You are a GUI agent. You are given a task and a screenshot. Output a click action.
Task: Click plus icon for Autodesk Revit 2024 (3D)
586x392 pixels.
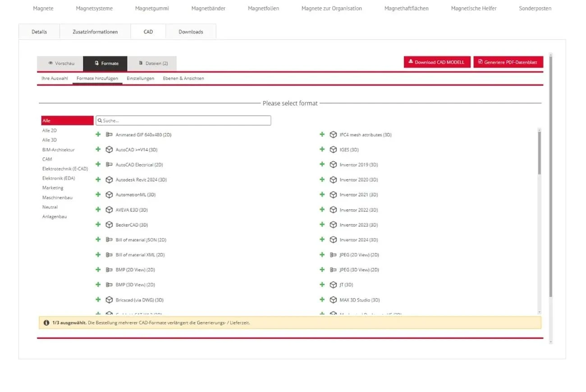98,180
